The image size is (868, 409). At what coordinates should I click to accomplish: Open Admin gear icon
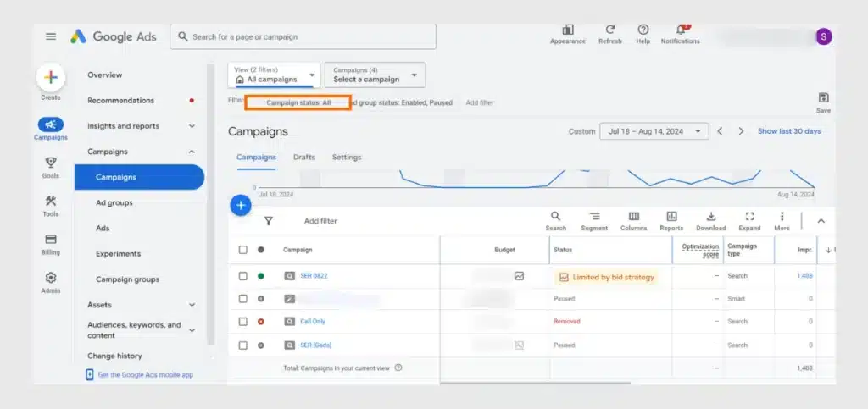coord(51,278)
